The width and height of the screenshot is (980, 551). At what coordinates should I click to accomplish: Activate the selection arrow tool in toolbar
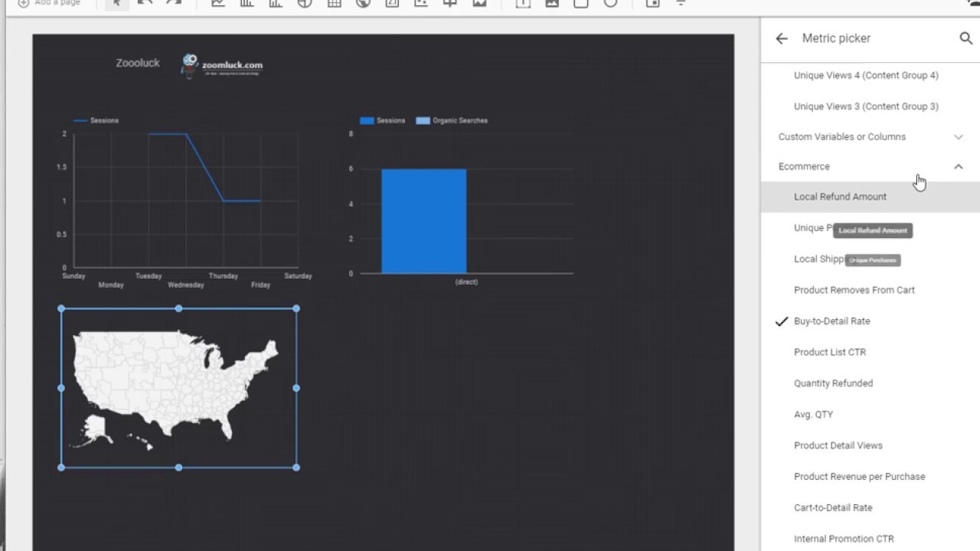(x=116, y=3)
